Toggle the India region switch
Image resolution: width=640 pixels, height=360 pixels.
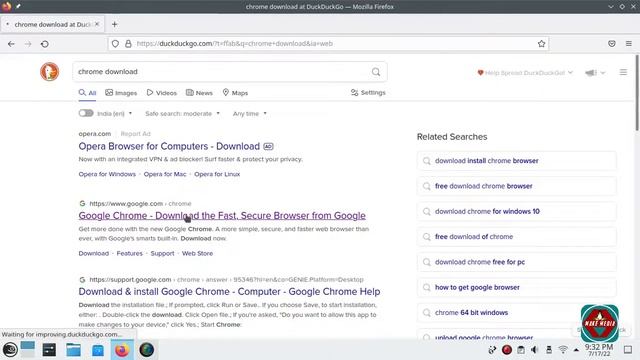click(x=86, y=113)
